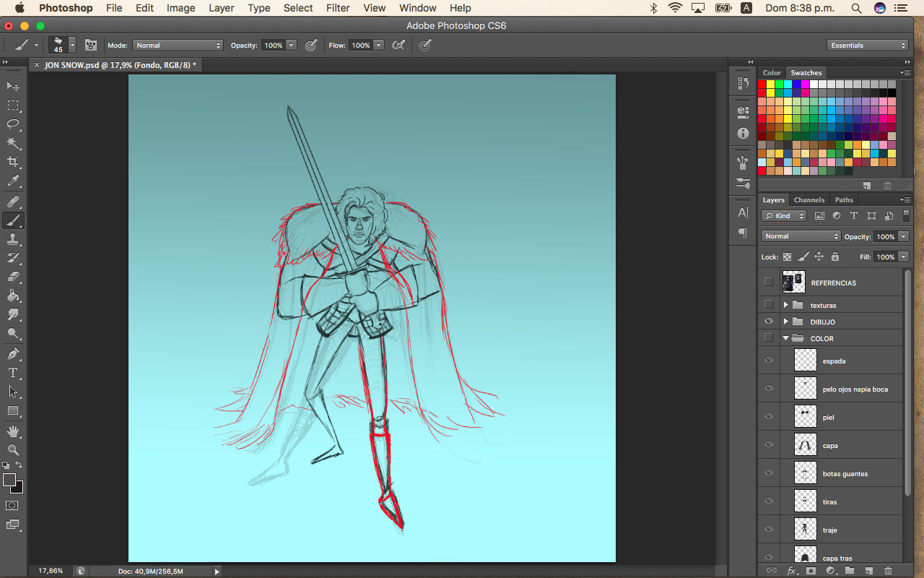Open the collapsed Character panel icon

click(x=743, y=212)
